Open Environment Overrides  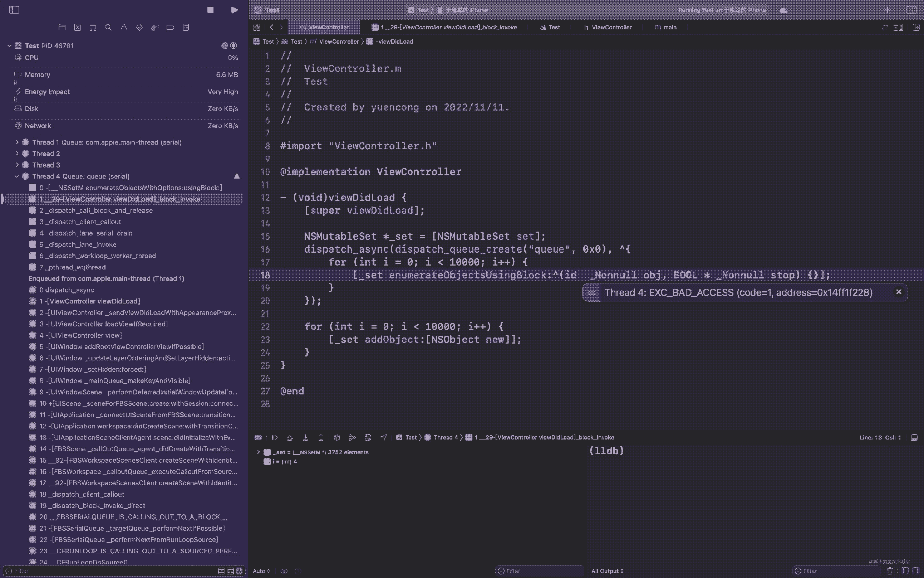tap(368, 437)
